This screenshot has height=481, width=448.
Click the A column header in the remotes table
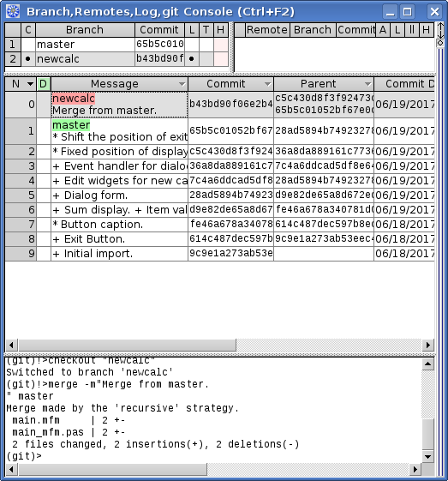tap(383, 30)
